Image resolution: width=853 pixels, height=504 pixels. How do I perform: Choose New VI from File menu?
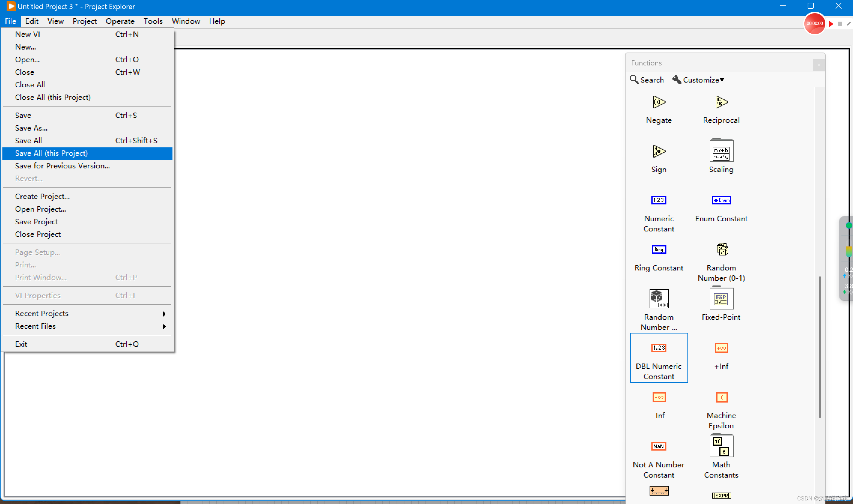pyautogui.click(x=87, y=34)
